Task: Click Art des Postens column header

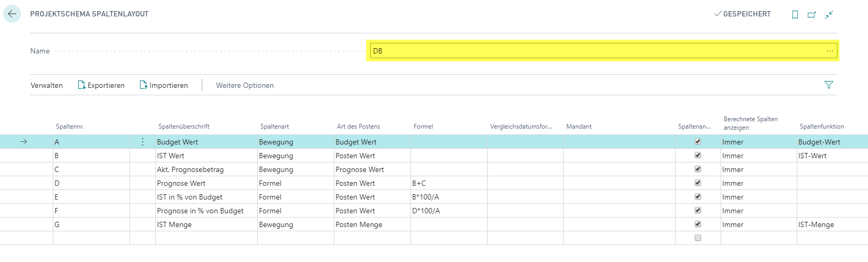Action: click(359, 127)
